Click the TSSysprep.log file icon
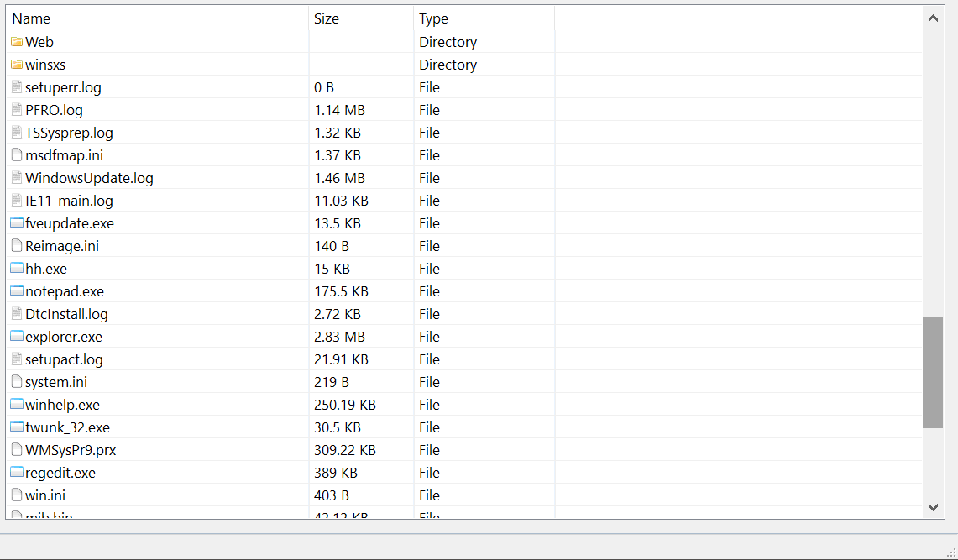Screen dimensions: 958x560 pyautogui.click(x=17, y=133)
